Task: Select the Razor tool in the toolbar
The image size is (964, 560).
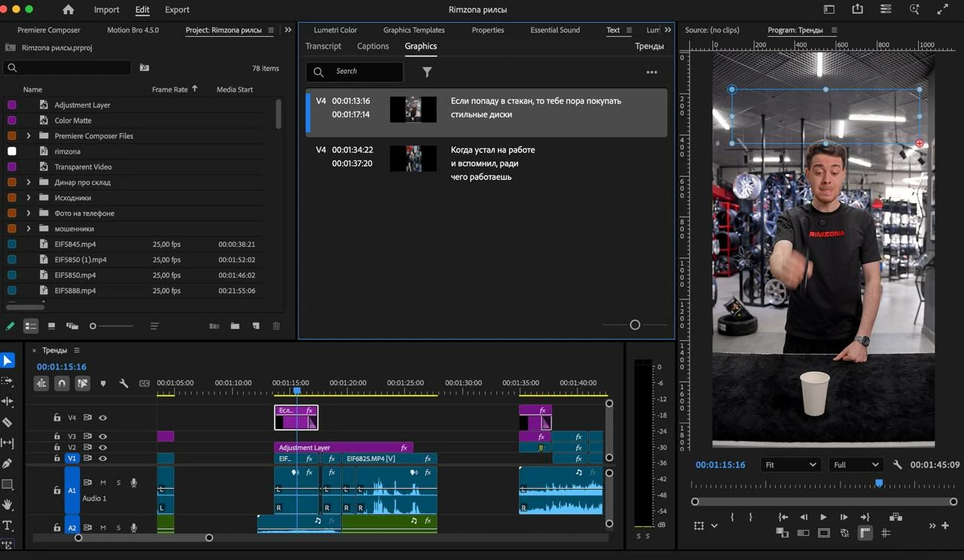Action: (8, 422)
